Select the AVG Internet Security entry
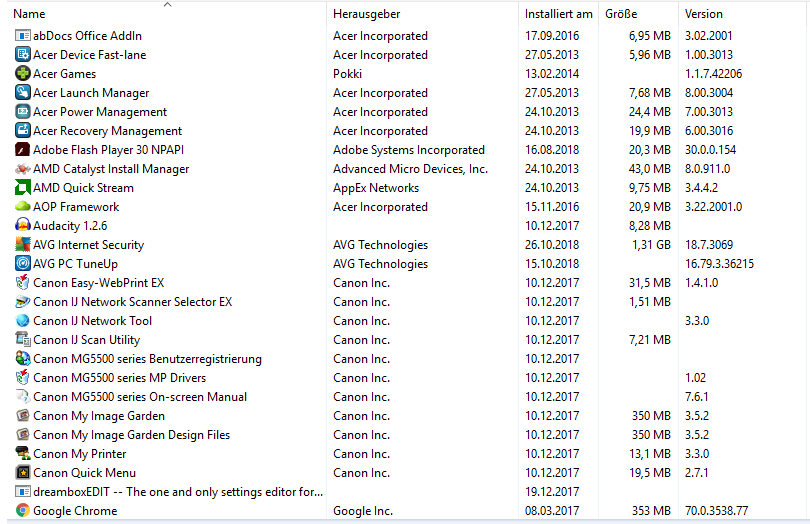The height and width of the screenshot is (524, 810). (x=88, y=245)
